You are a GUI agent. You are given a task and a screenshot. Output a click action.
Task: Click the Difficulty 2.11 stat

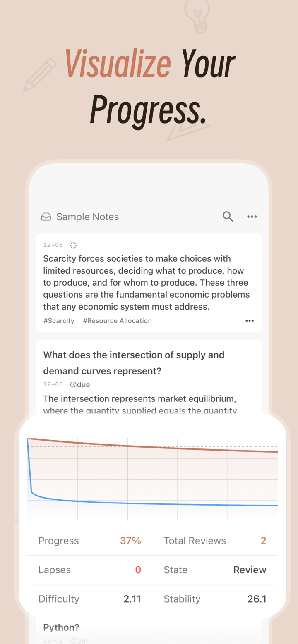point(132,598)
